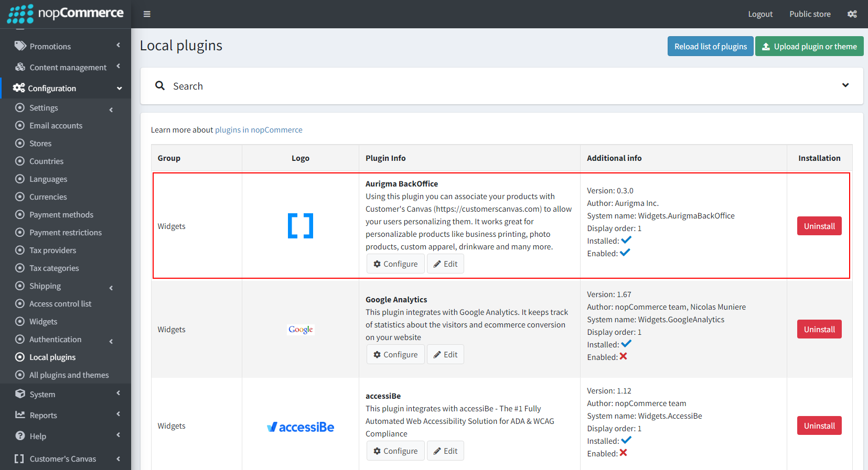Expand the Help menu arrow
Screen dimensions: 868x470
[119, 435]
